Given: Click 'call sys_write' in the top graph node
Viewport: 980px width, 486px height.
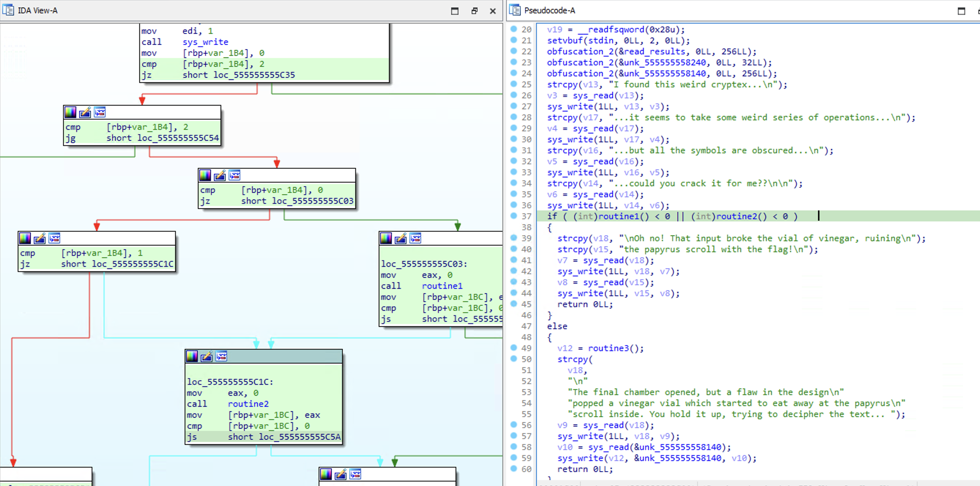Looking at the screenshot, I should 185,42.
